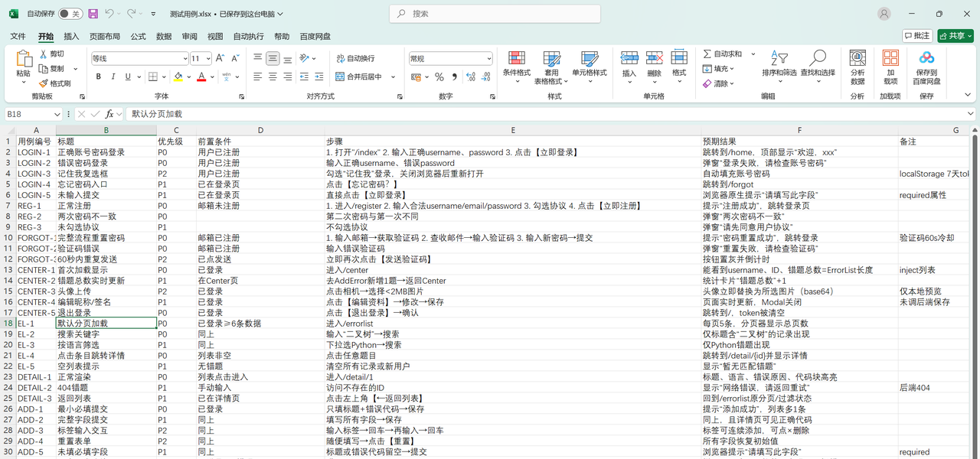Switch to the Page Layout (页面布局) tab
The width and height of the screenshot is (980, 459).
(105, 36)
